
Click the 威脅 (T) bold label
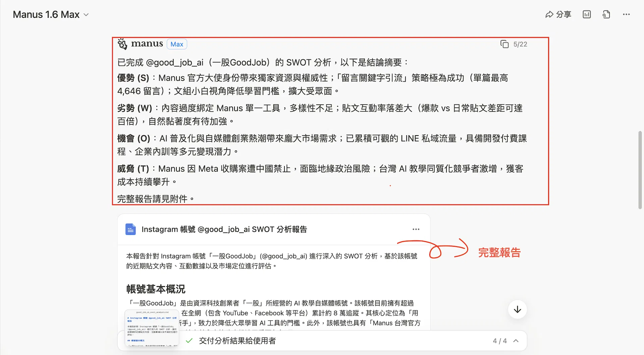click(133, 168)
